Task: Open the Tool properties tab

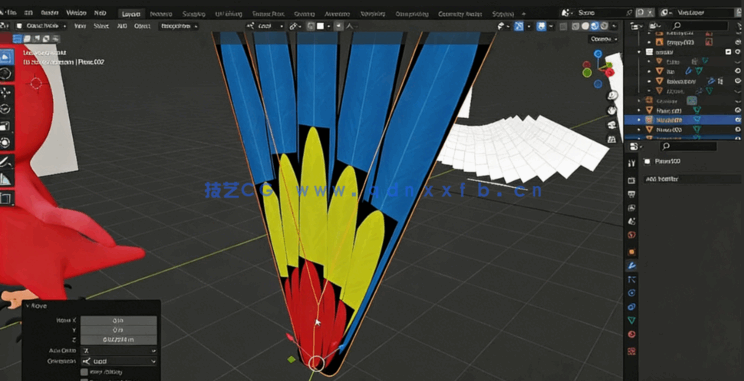Action: [x=632, y=163]
